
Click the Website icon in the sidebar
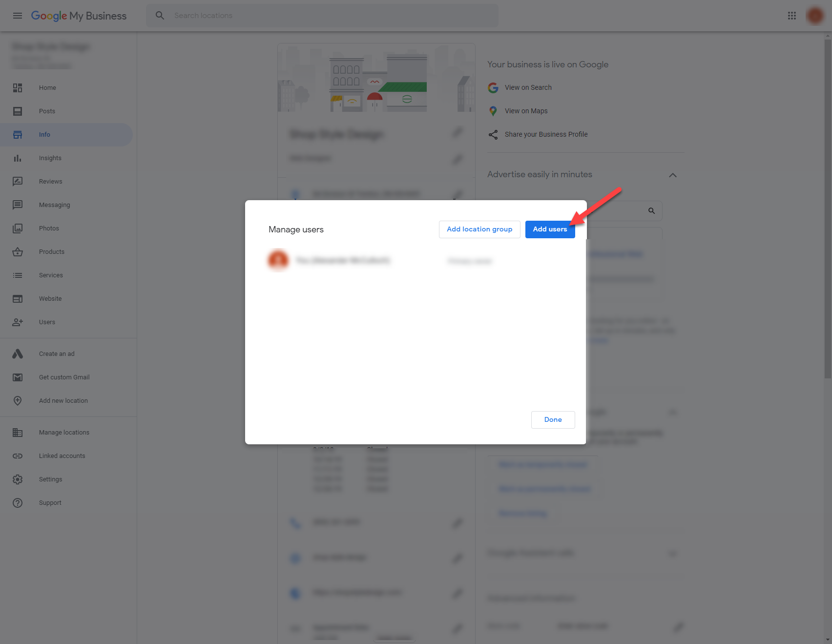pyautogui.click(x=18, y=299)
